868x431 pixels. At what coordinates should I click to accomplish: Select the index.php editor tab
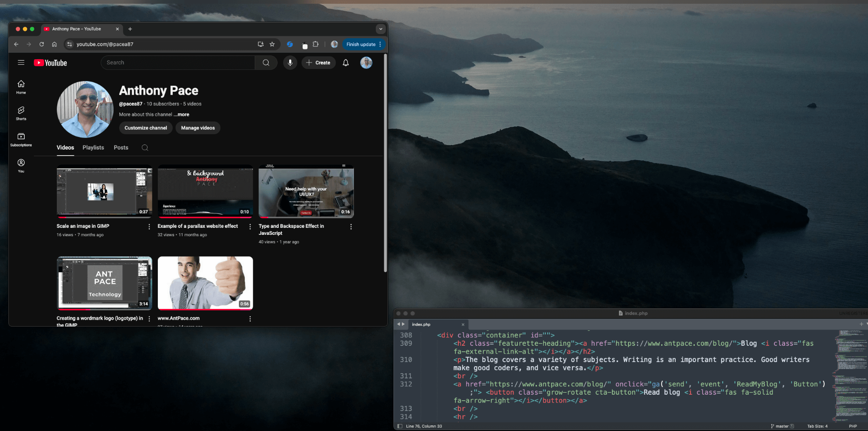[421, 325]
